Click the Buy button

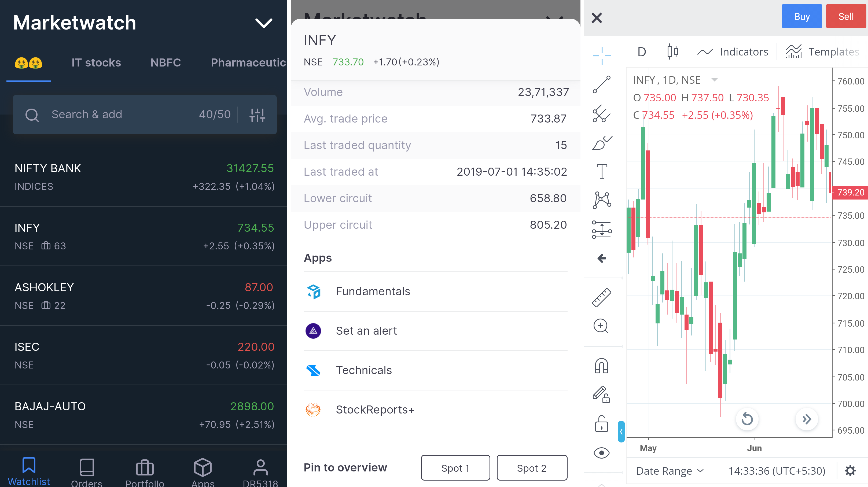802,16
